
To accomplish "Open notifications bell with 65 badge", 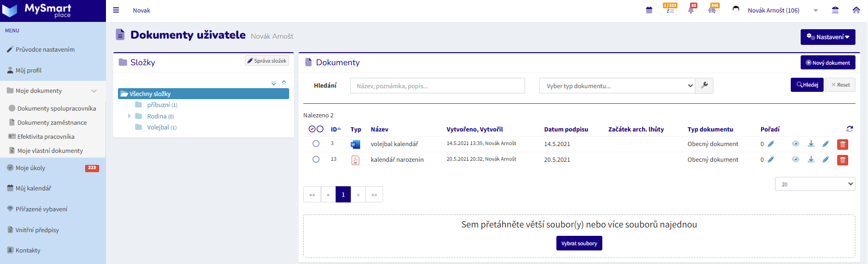I will pos(691,10).
